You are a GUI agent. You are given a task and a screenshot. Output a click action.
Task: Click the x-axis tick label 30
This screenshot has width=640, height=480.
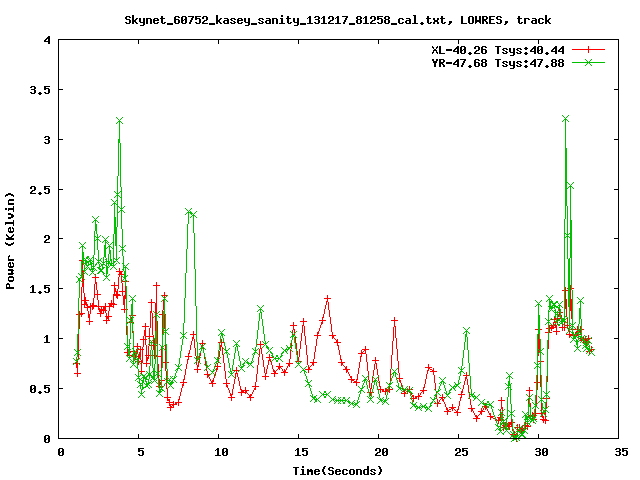(x=541, y=452)
